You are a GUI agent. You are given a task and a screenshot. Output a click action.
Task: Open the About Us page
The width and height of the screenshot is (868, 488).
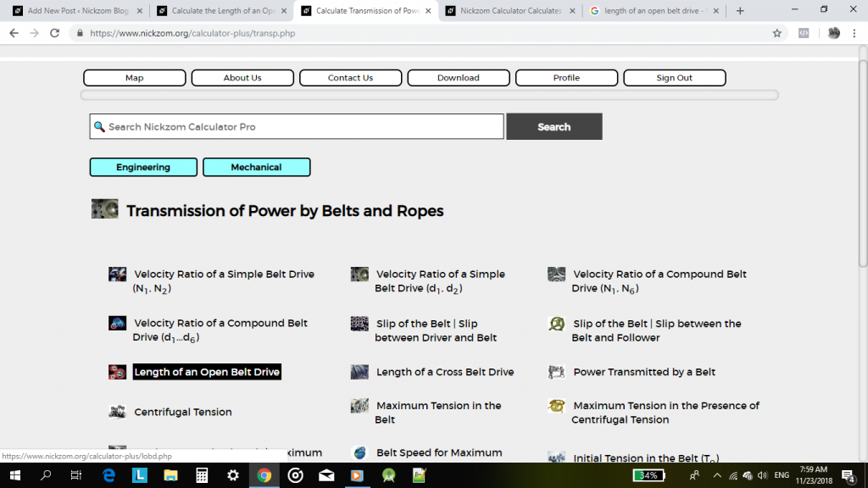pos(242,77)
